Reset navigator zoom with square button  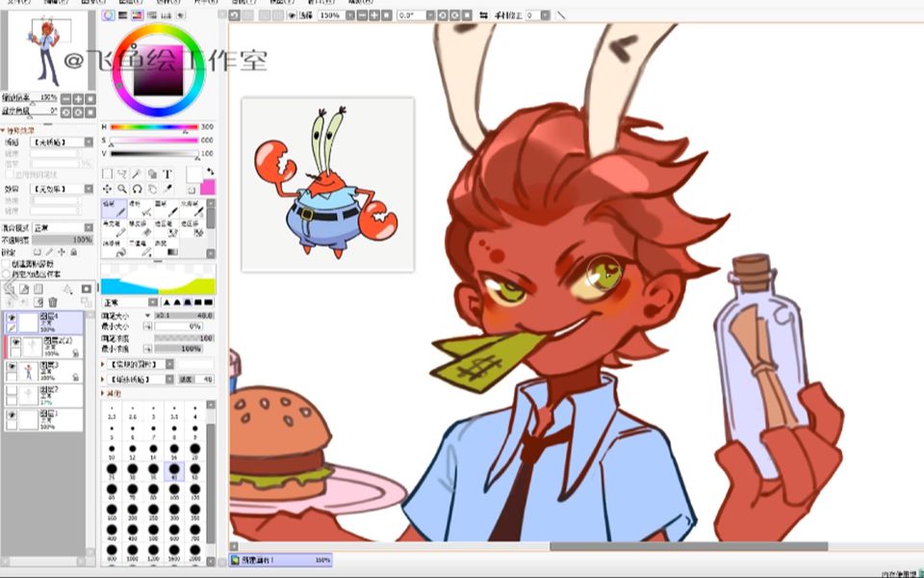tap(90, 98)
